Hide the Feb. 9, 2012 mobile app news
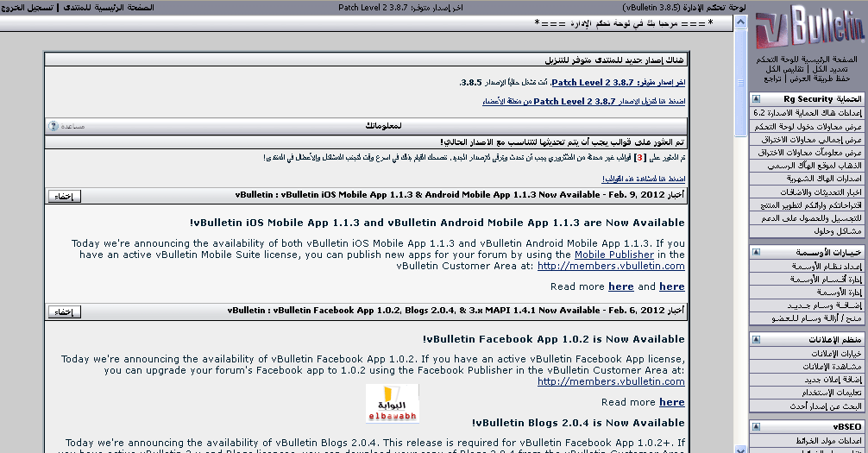 tap(64, 196)
